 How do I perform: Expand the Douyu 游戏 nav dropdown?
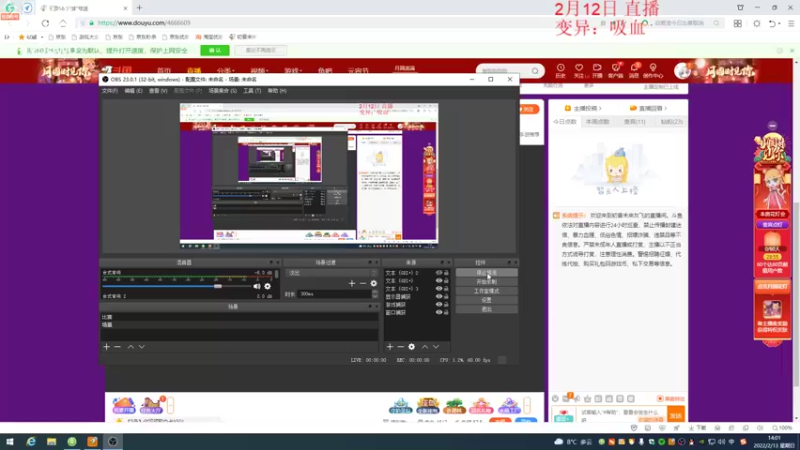[x=293, y=70]
